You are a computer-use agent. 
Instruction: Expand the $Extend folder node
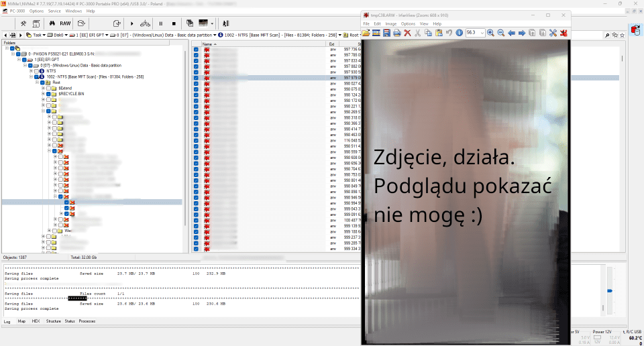pyautogui.click(x=43, y=89)
